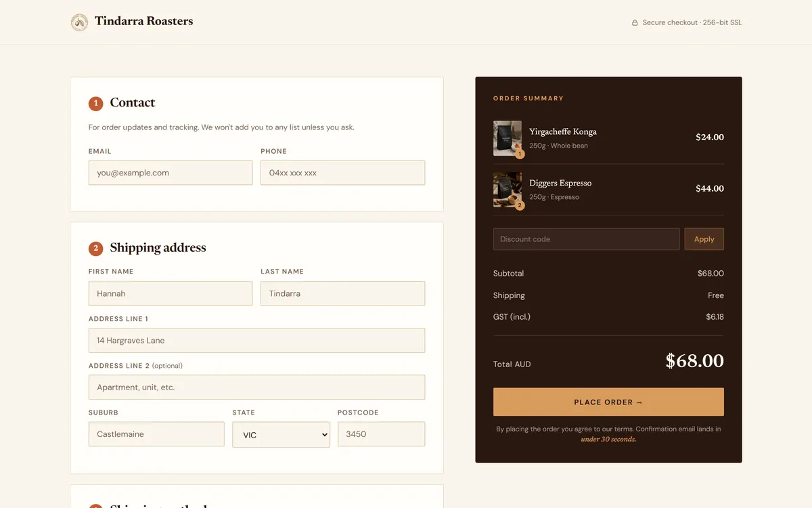
Task: Click the Shipping address step 2 badge
Action: point(95,249)
